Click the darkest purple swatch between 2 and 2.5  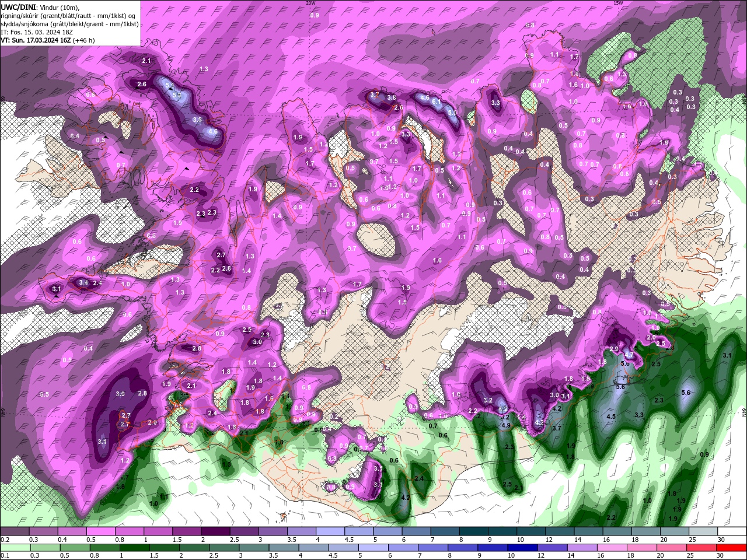pos(215,531)
